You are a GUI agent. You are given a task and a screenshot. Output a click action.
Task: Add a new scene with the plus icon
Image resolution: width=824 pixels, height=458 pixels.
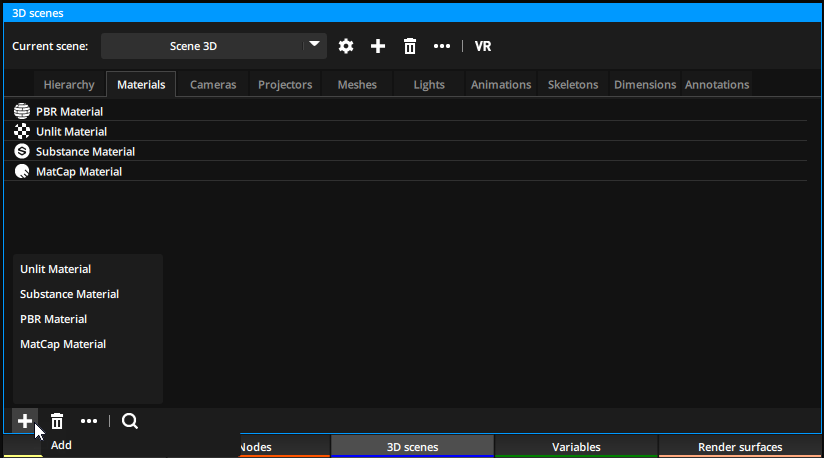pos(378,46)
